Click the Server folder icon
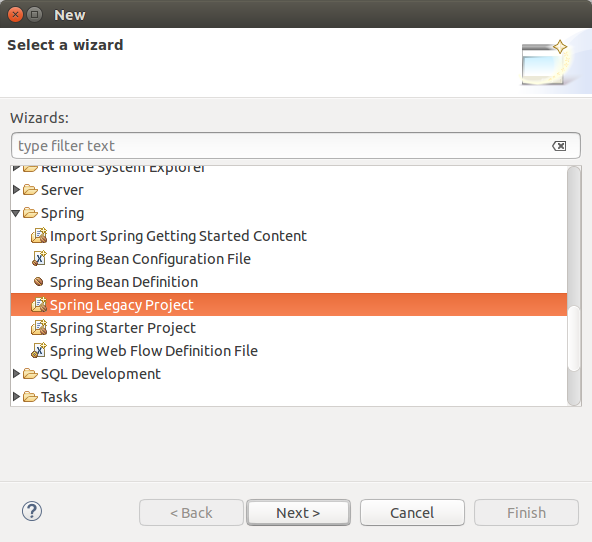 point(30,190)
